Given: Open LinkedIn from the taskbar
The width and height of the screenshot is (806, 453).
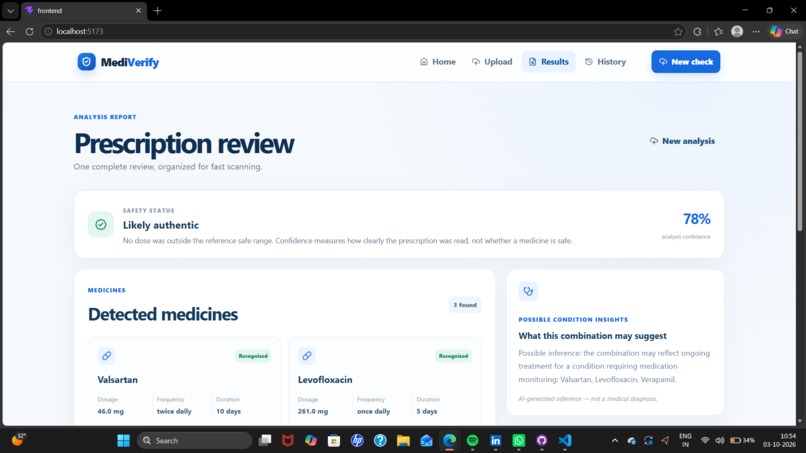Looking at the screenshot, I should pos(496,441).
